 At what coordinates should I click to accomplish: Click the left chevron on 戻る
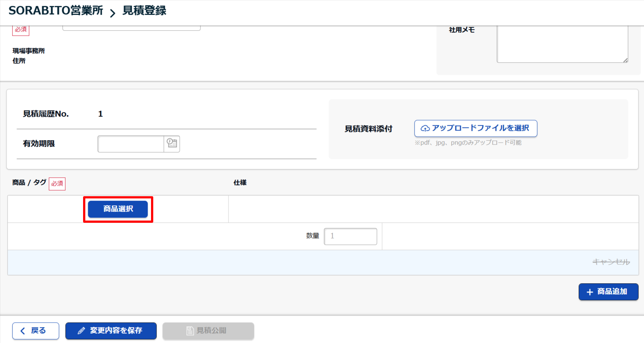pyautogui.click(x=23, y=331)
